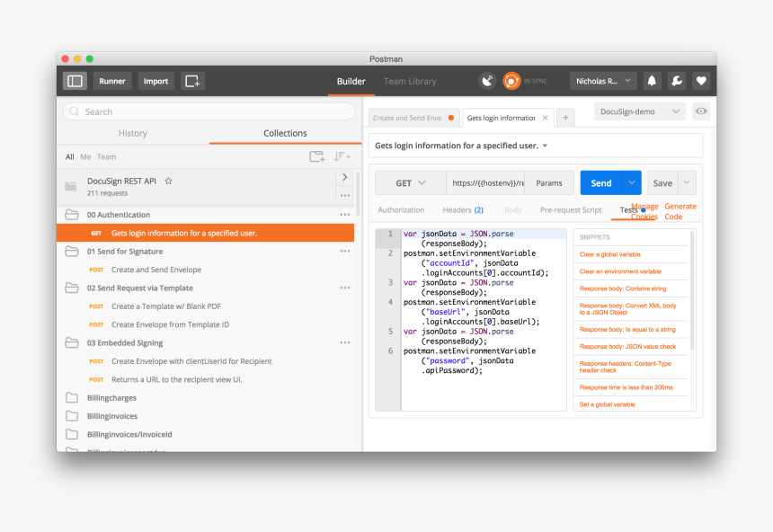The height and width of the screenshot is (532, 773).
Task: Collapse the 00 Authentication folder
Action: point(72,215)
